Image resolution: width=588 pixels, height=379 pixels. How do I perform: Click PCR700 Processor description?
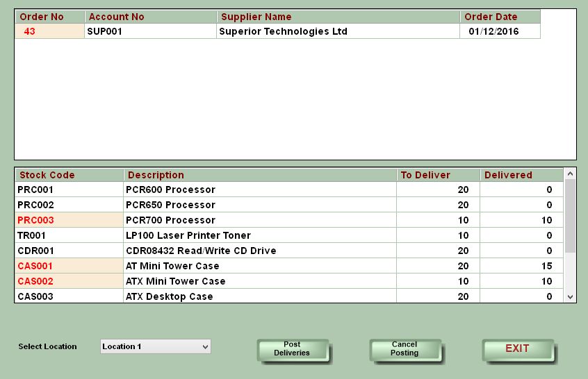[x=260, y=220]
